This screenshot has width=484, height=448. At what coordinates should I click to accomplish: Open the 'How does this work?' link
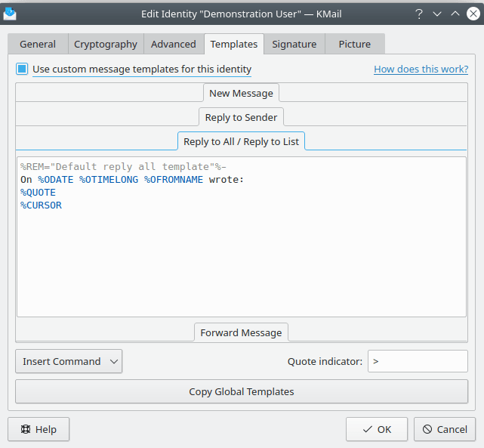(x=421, y=69)
